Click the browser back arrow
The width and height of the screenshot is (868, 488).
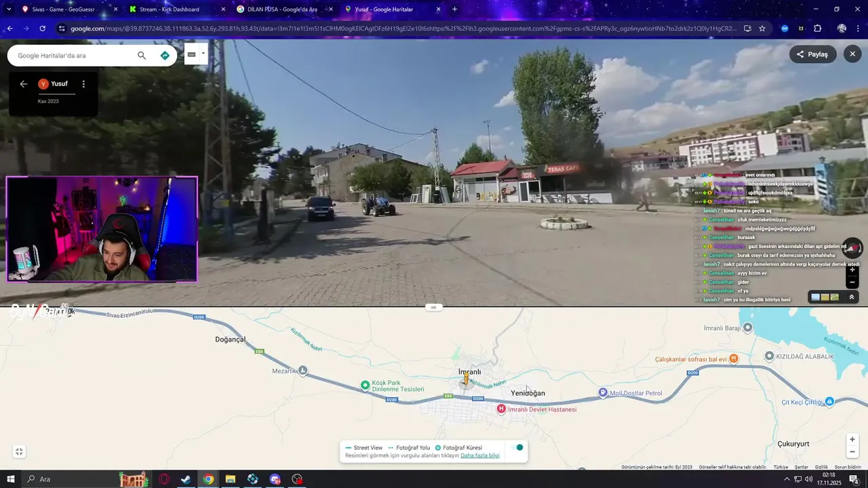[x=9, y=28]
